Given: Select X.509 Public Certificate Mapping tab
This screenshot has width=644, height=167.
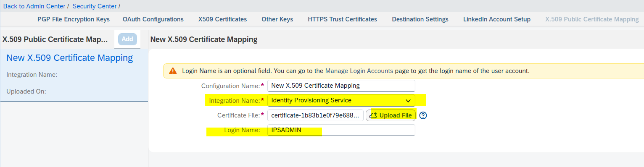Looking at the screenshot, I should tap(592, 19).
